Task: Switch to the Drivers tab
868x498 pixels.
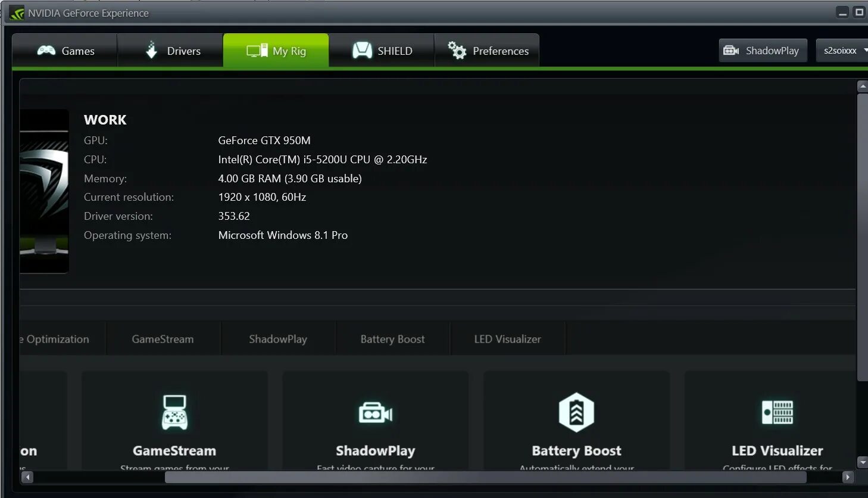Action: click(x=170, y=51)
